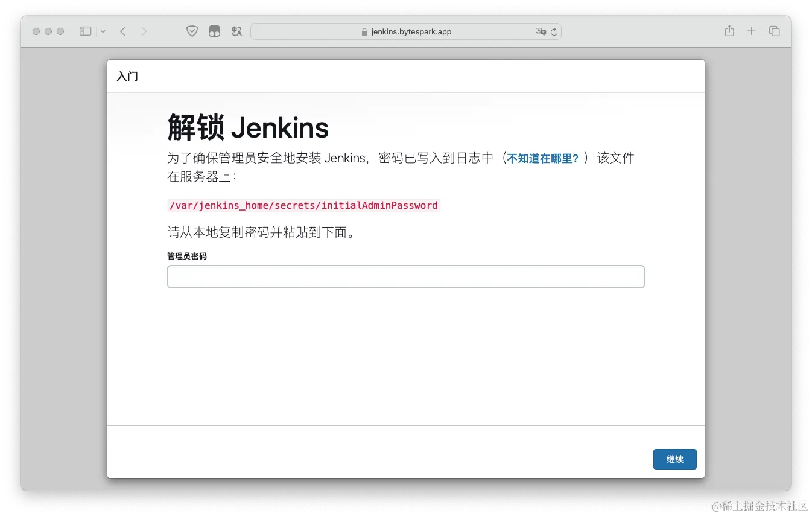This screenshot has height=516, width=812.
Task: Open a new tab with the plus icon
Action: click(x=752, y=31)
